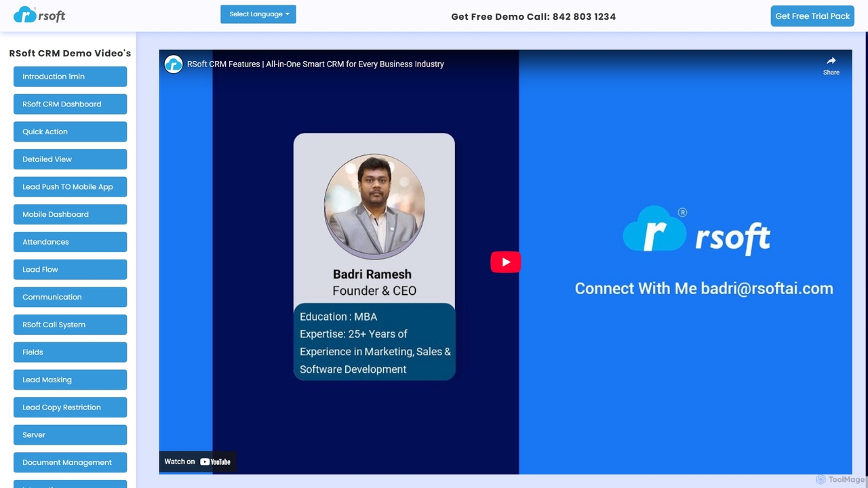
Task: Open Lead Push TO Mobile App video
Action: coord(70,187)
